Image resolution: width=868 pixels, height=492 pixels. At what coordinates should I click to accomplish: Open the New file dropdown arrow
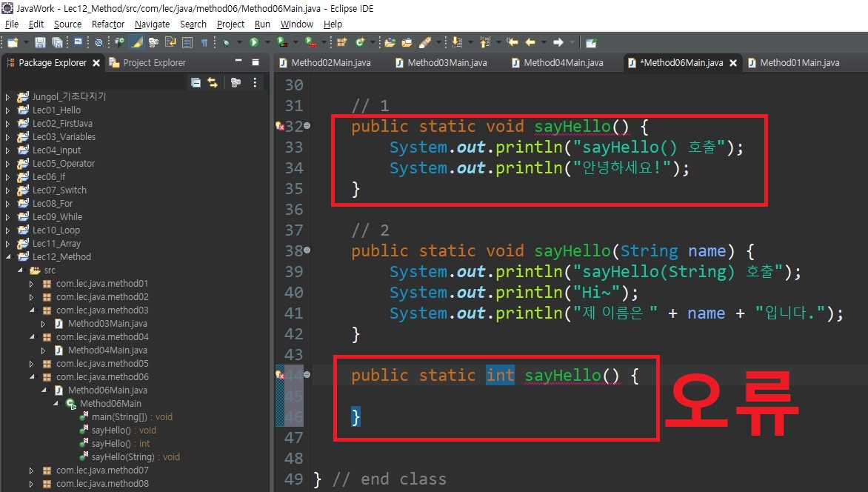click(x=26, y=43)
